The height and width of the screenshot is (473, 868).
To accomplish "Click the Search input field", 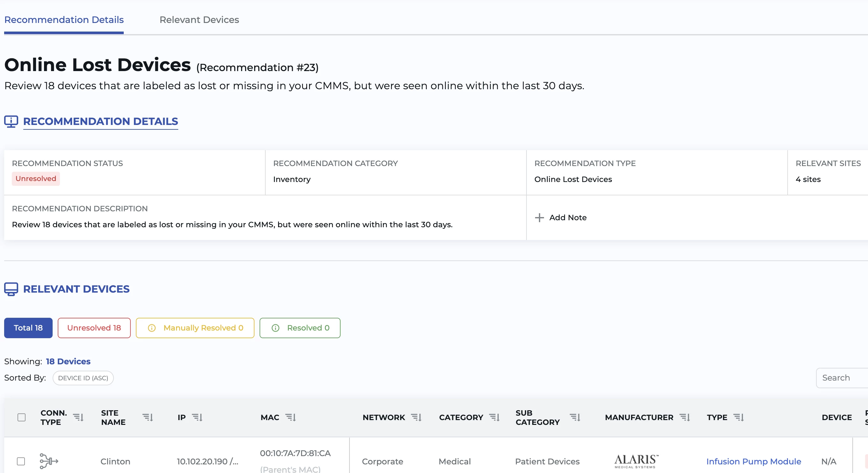I will (x=842, y=378).
